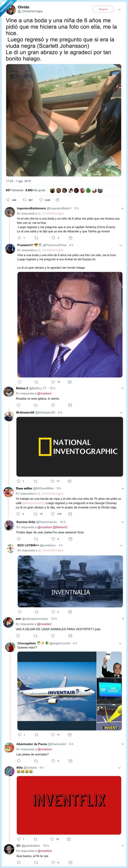Reply to Chocogalleto's Inventair tweet
Screen dimensions: 128x868
tap(19, 725)
